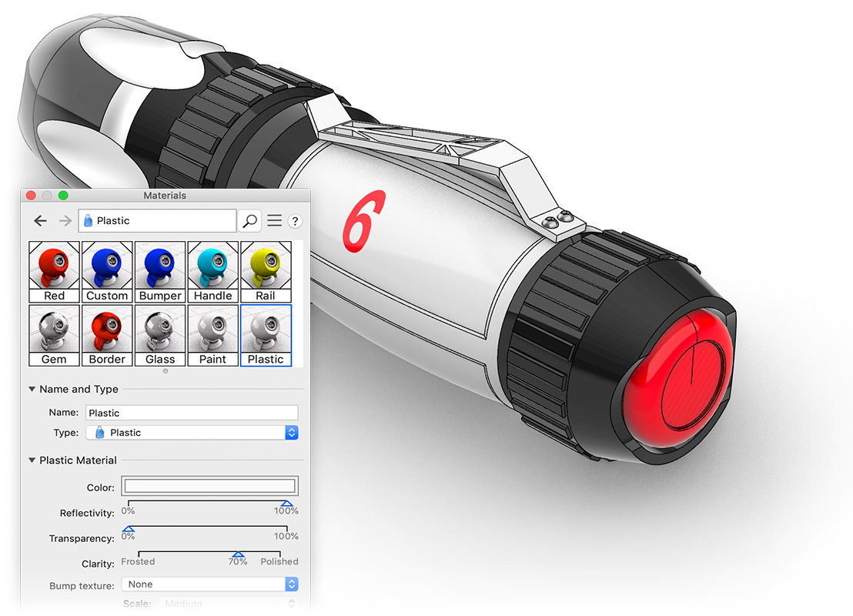853x616 pixels.
Task: Collapse the Plastic Material section
Action: click(x=32, y=460)
